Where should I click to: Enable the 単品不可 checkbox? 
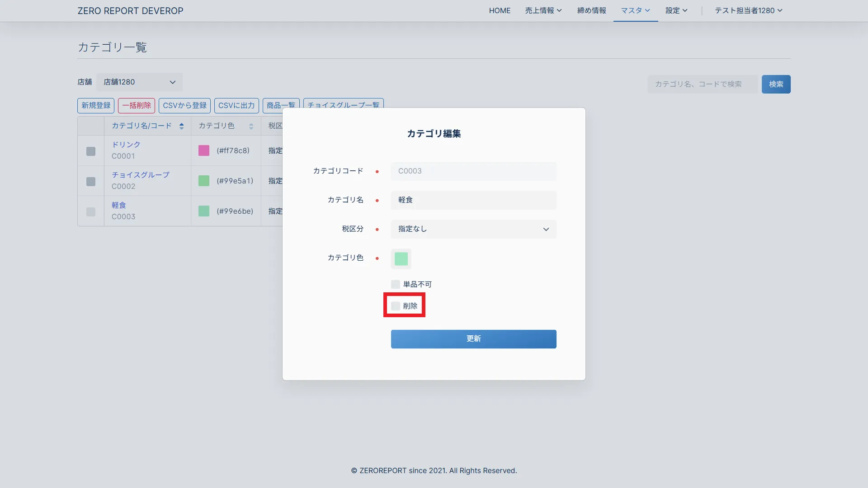[x=396, y=284]
